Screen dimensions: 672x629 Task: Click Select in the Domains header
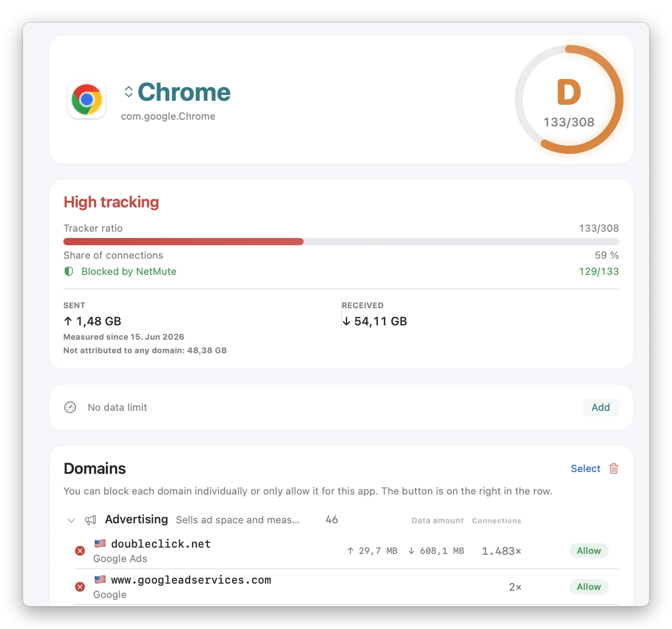[585, 468]
